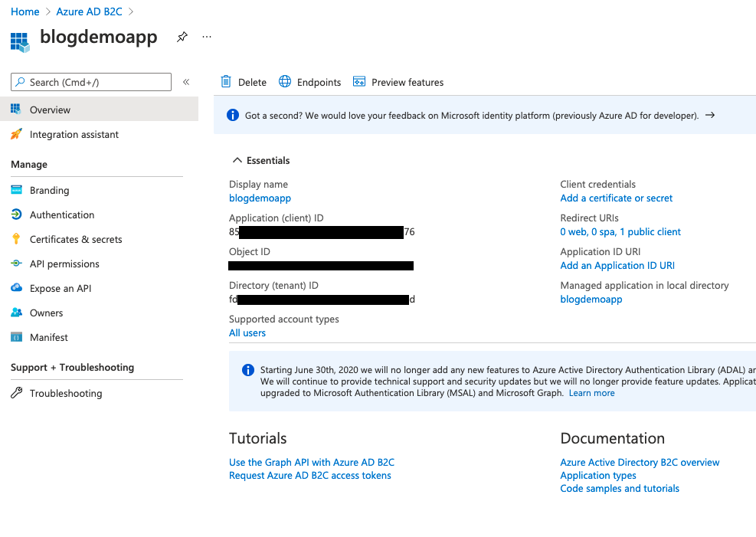
Task: Click the Owners people icon
Action: [x=16, y=313]
